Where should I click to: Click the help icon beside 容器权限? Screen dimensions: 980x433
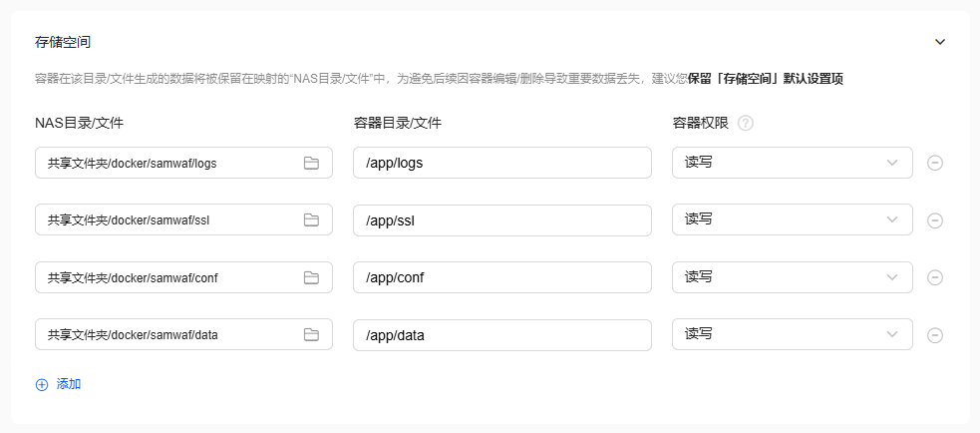coord(745,124)
